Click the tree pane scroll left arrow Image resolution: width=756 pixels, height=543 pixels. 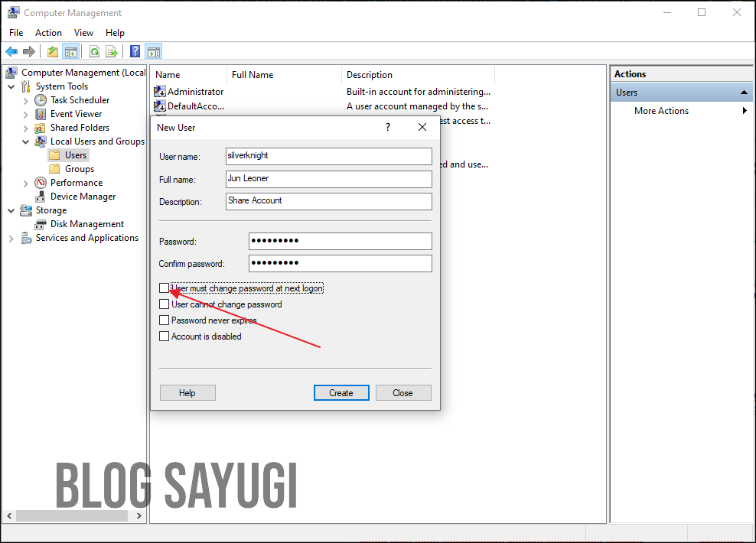tap(9, 515)
